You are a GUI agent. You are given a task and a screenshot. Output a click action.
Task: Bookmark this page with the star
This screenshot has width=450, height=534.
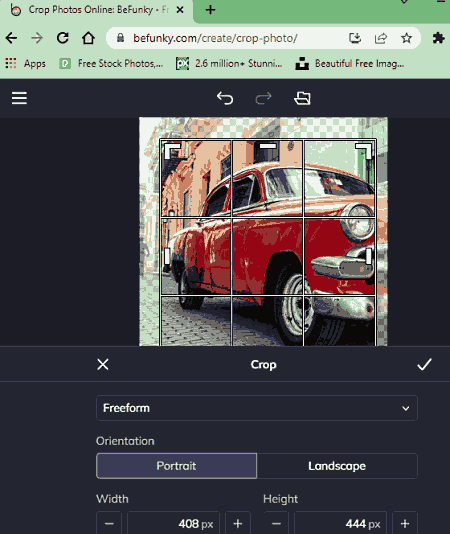[406, 38]
